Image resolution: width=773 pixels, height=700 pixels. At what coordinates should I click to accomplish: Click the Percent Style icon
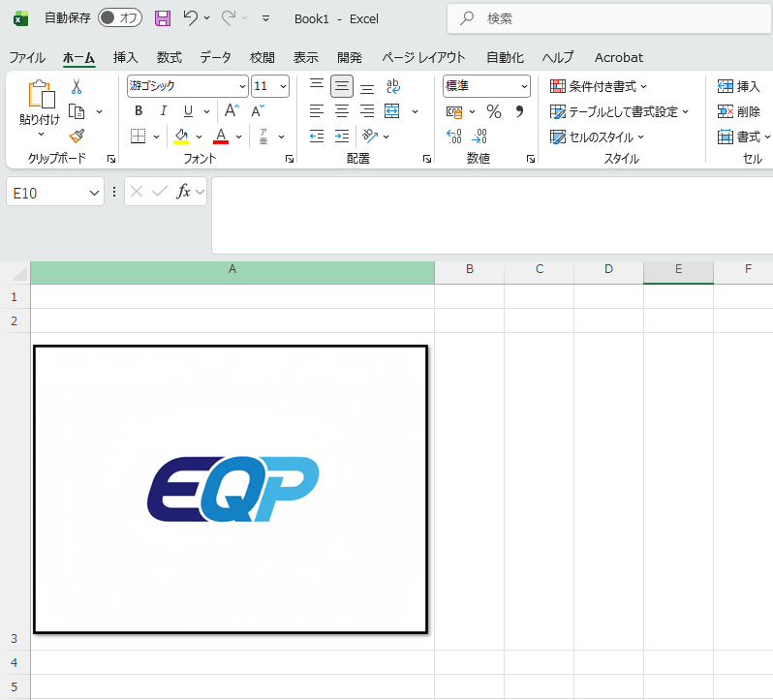tap(493, 111)
